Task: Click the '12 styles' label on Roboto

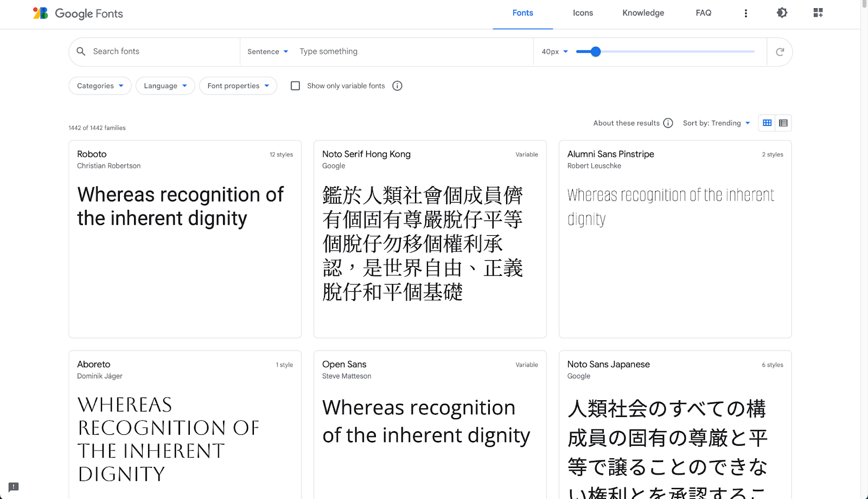Action: click(281, 155)
